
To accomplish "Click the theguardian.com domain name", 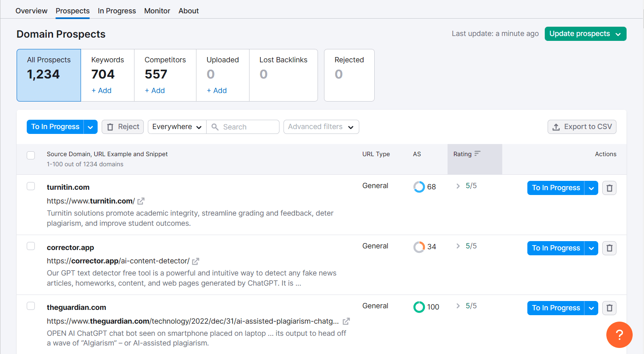I will click(x=77, y=307).
